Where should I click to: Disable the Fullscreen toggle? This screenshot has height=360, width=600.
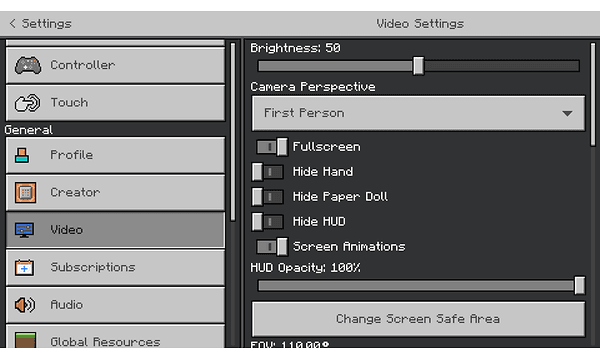[272, 147]
